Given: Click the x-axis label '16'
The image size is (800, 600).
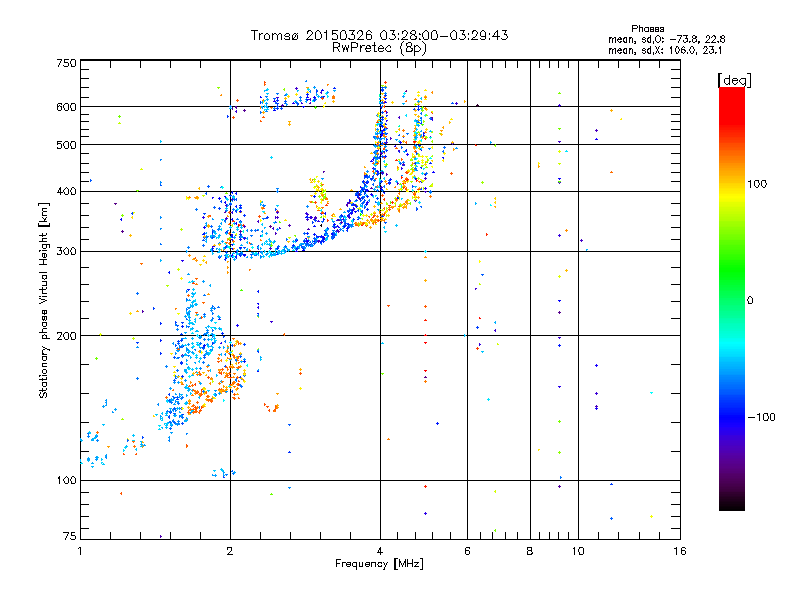Looking at the screenshot, I should point(680,551).
